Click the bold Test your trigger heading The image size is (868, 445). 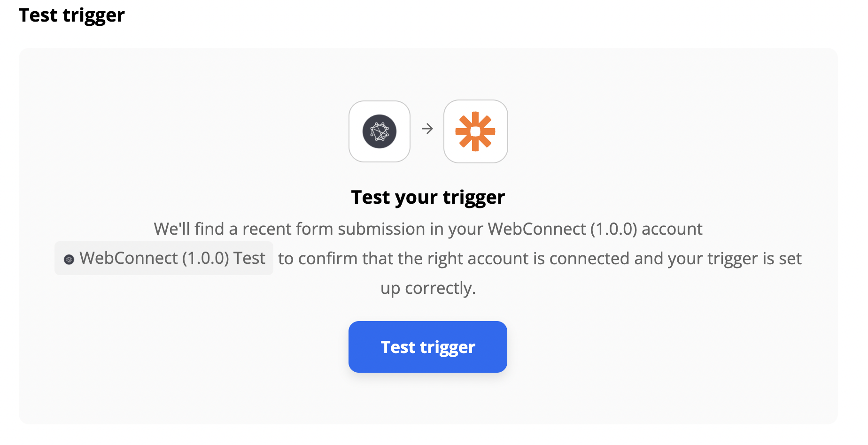point(428,197)
